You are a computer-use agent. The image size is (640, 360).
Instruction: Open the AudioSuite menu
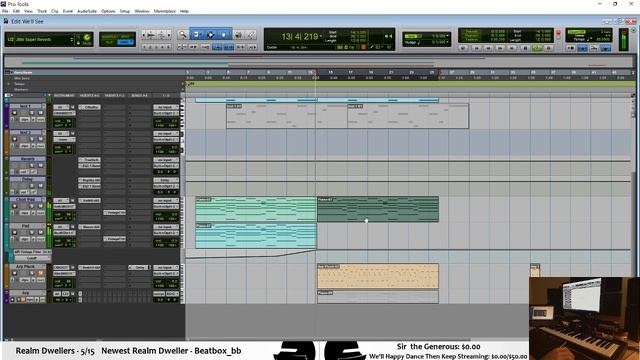87,11
